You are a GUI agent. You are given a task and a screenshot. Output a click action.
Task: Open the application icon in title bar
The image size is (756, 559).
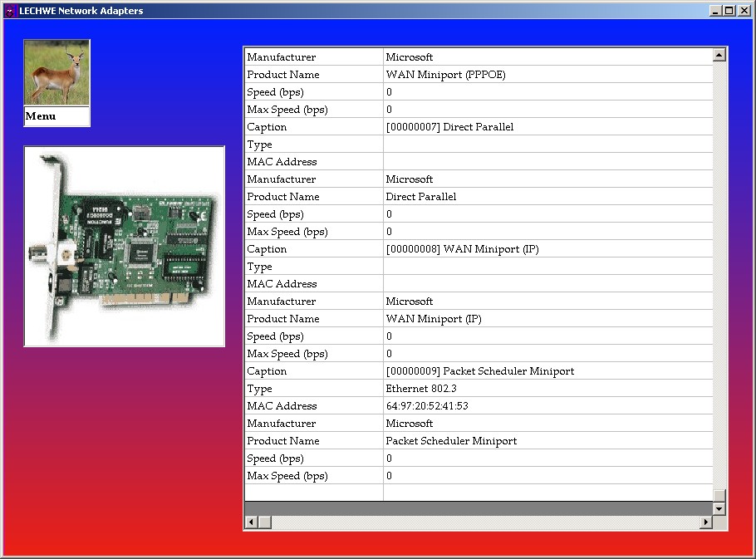point(10,11)
